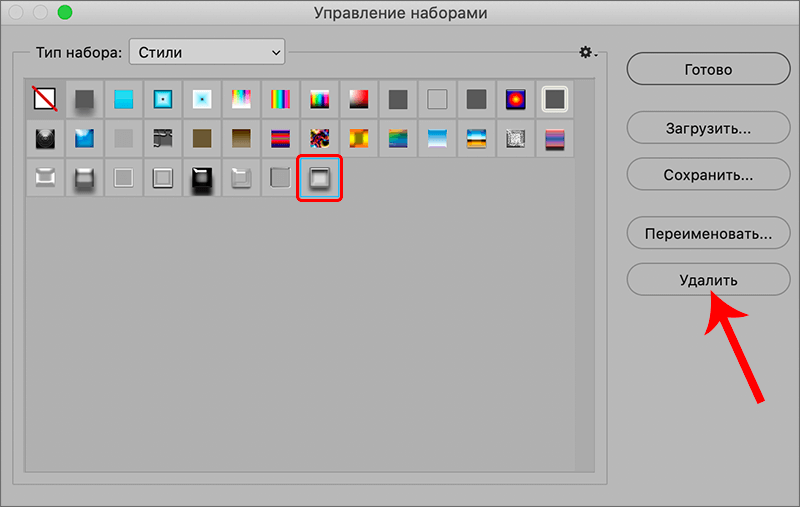This screenshot has height=507, width=800.
Task: Select the white beveled frame style
Action: [45, 178]
